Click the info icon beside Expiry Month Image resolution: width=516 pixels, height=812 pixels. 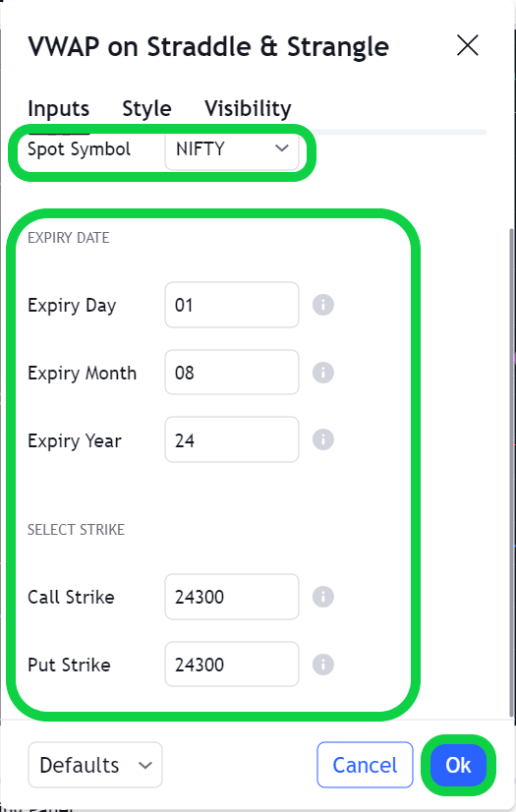coord(323,373)
